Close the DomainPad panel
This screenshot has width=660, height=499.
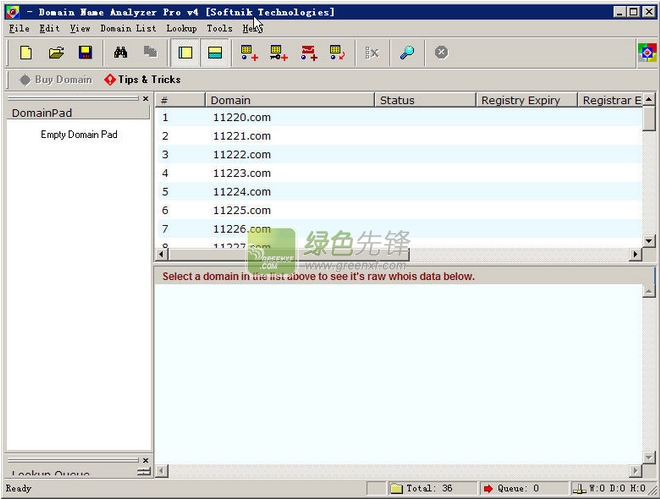146,98
